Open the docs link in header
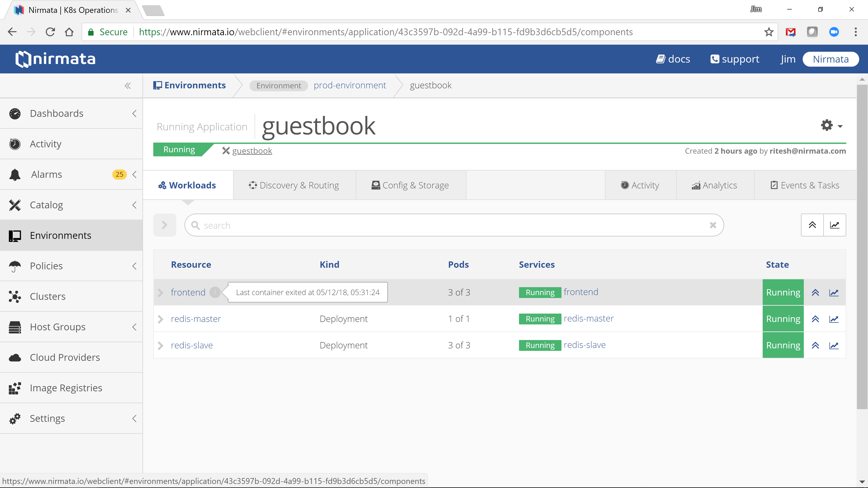The width and height of the screenshot is (868, 488). tap(673, 59)
